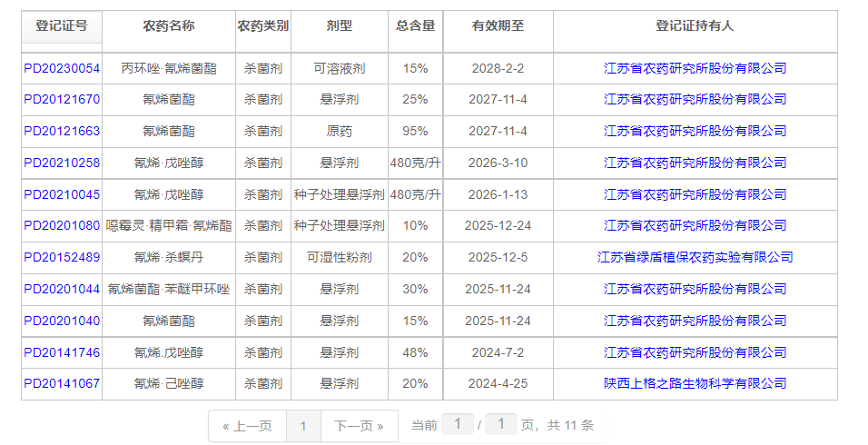The image size is (868, 445).
Task: Go to previous page 上一页
Action: [x=248, y=426]
